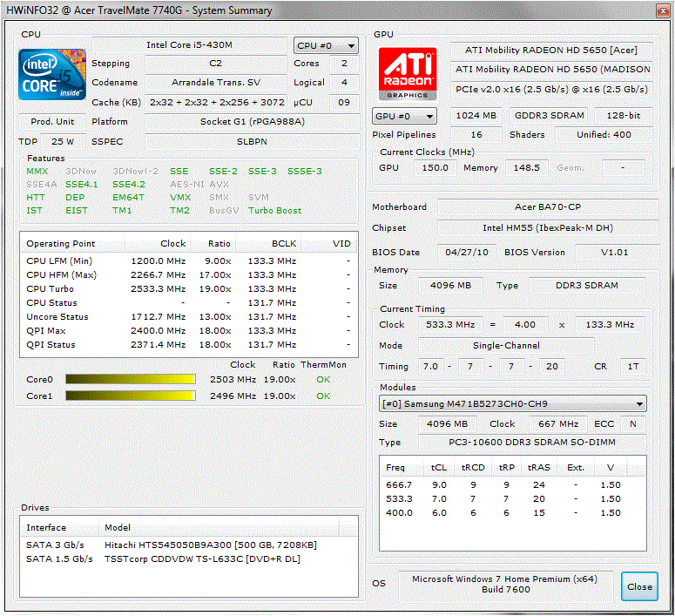
Task: Click the GDDR3 SDRAM memory type field
Action: (x=550, y=116)
